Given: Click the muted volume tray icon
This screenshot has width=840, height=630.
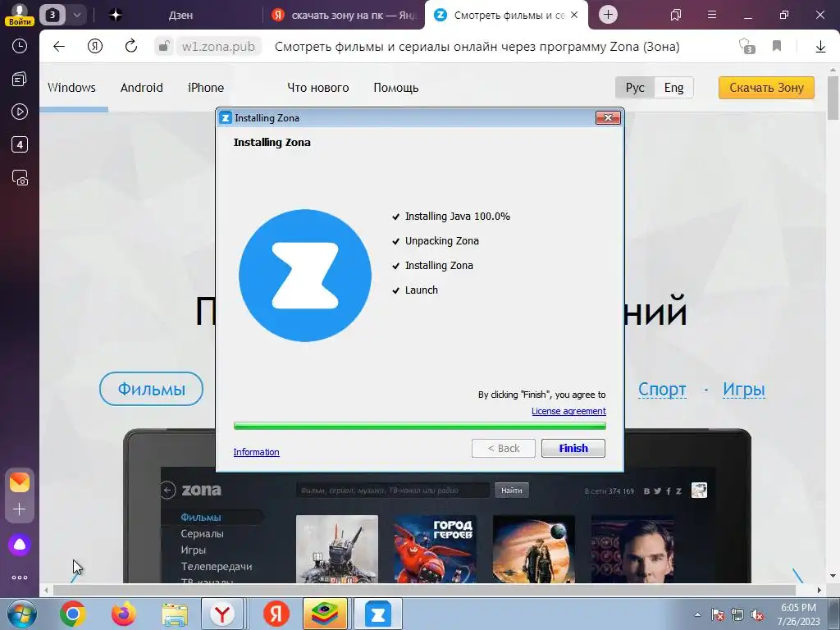Looking at the screenshot, I should [x=757, y=614].
